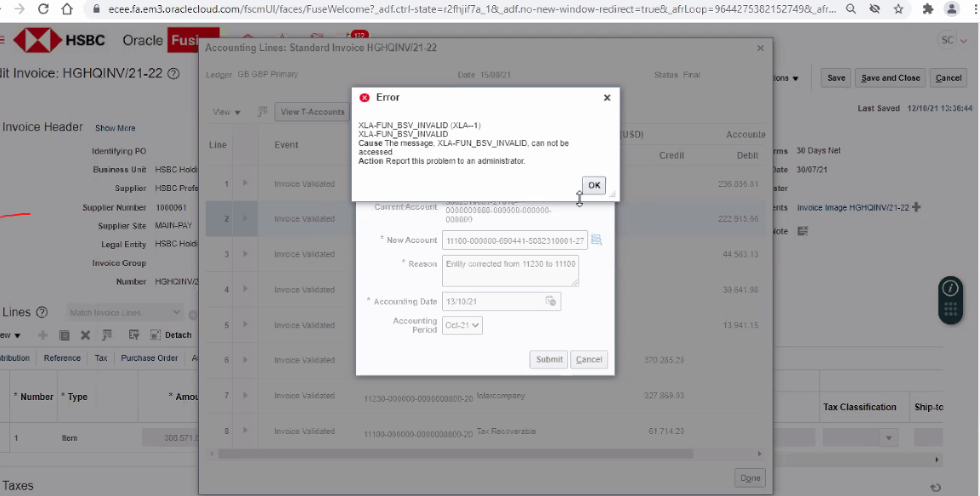Select the Intercompany cell in line 7

click(x=501, y=396)
